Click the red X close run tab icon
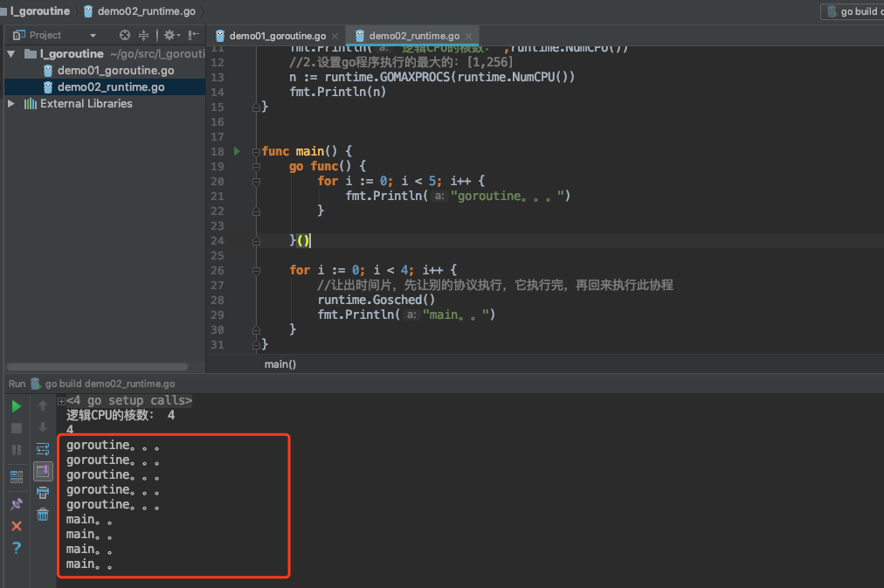This screenshot has width=884, height=588. click(17, 526)
